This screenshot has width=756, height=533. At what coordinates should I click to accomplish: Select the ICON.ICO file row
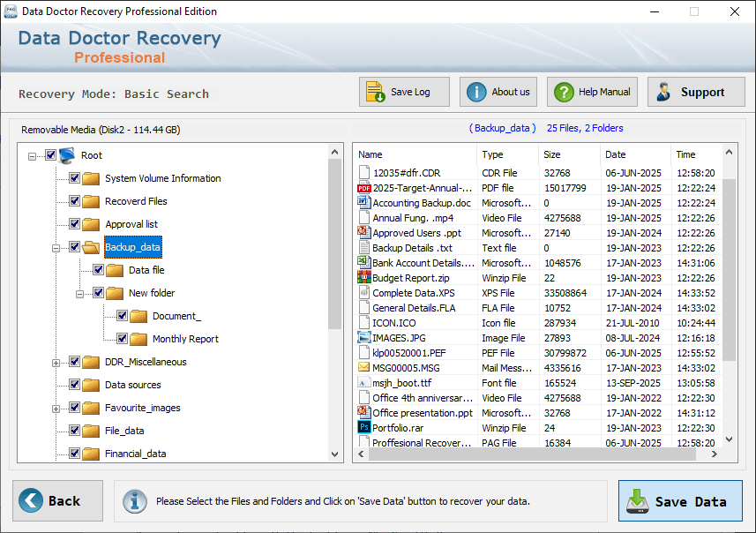click(x=539, y=323)
